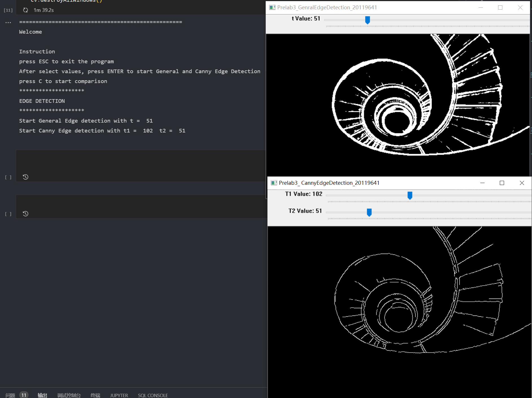This screenshot has width=532, height=398.
Task: Close the GenralEdgeDetection window
Action: [x=520, y=8]
